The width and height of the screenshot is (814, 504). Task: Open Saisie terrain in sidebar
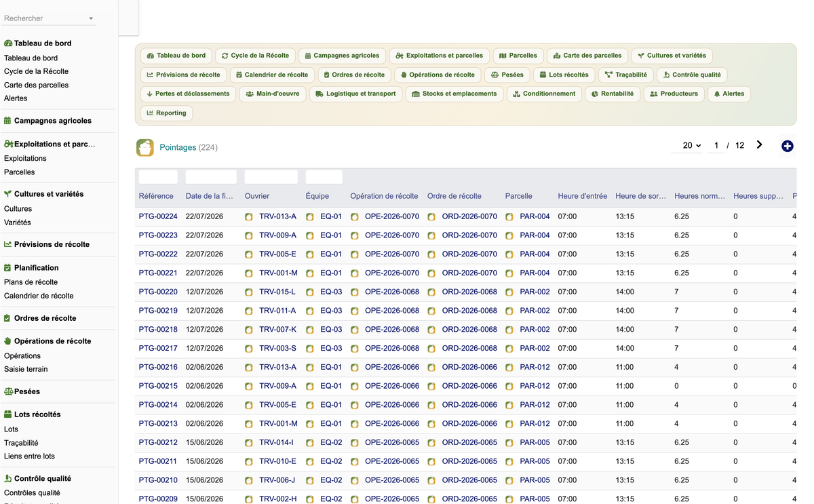tap(26, 369)
